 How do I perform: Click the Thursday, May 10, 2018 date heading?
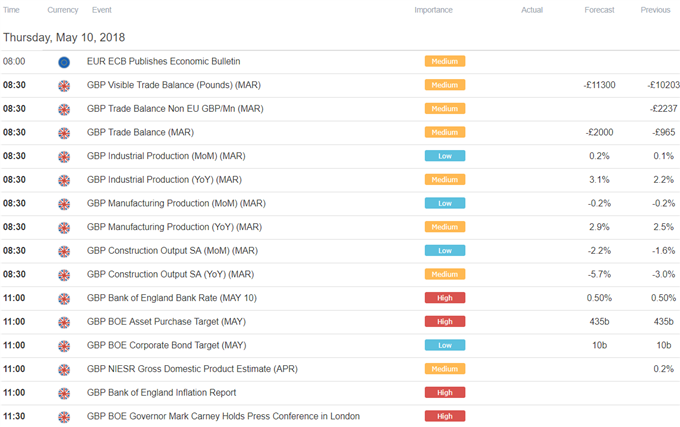pos(64,38)
